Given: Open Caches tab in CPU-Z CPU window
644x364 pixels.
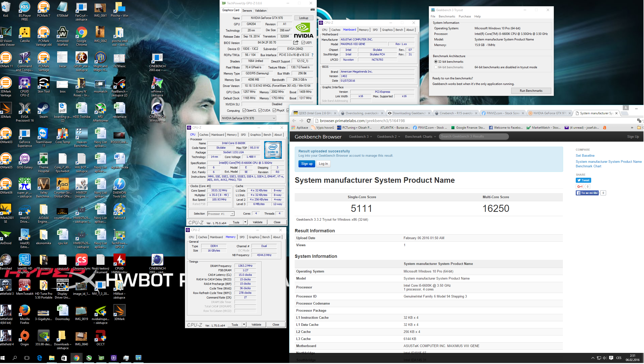Looking at the screenshot, I should click(204, 135).
